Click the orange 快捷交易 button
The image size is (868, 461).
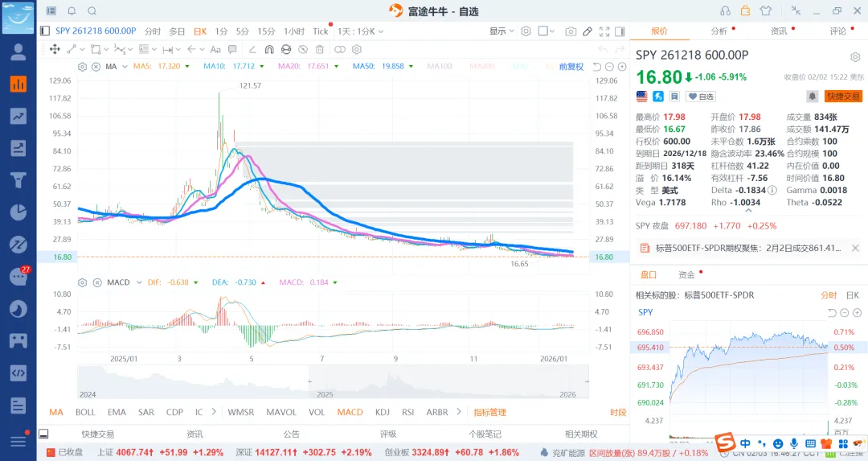click(x=843, y=97)
